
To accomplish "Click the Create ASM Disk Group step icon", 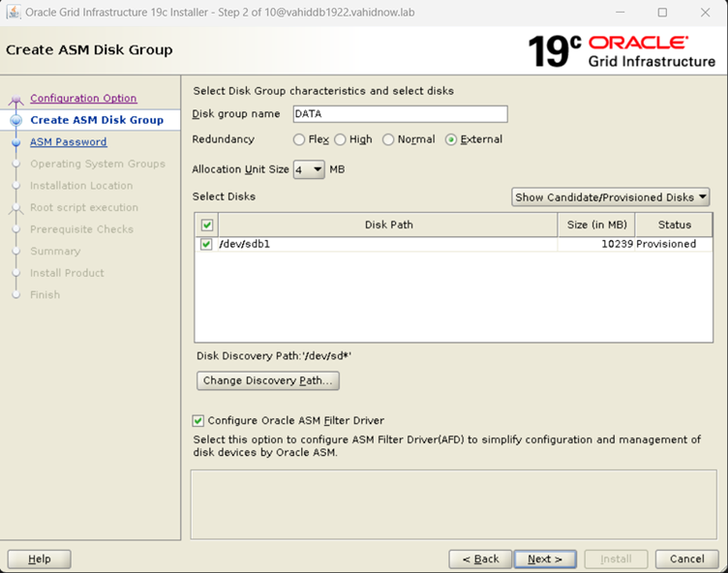I will [x=15, y=121].
